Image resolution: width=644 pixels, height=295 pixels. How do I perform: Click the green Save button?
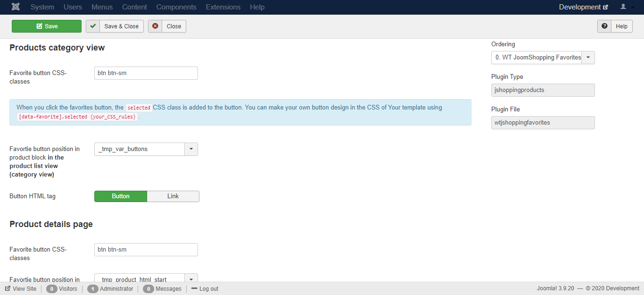click(x=47, y=26)
